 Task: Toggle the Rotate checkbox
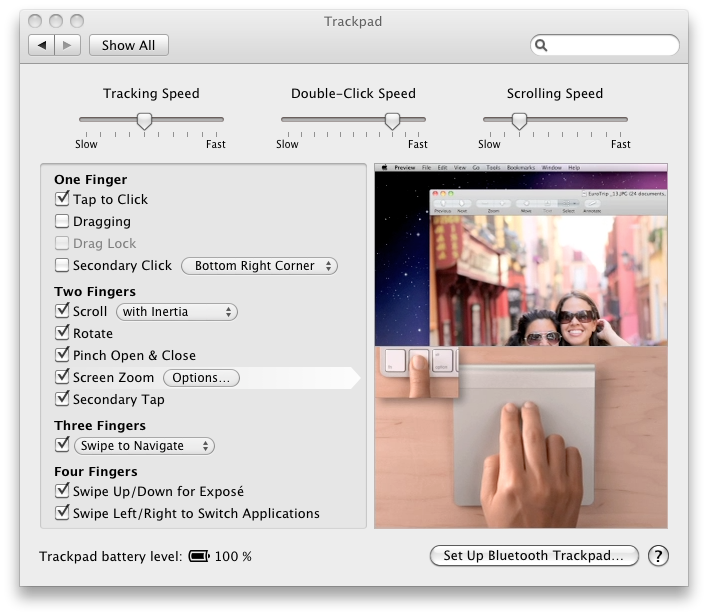pos(62,334)
